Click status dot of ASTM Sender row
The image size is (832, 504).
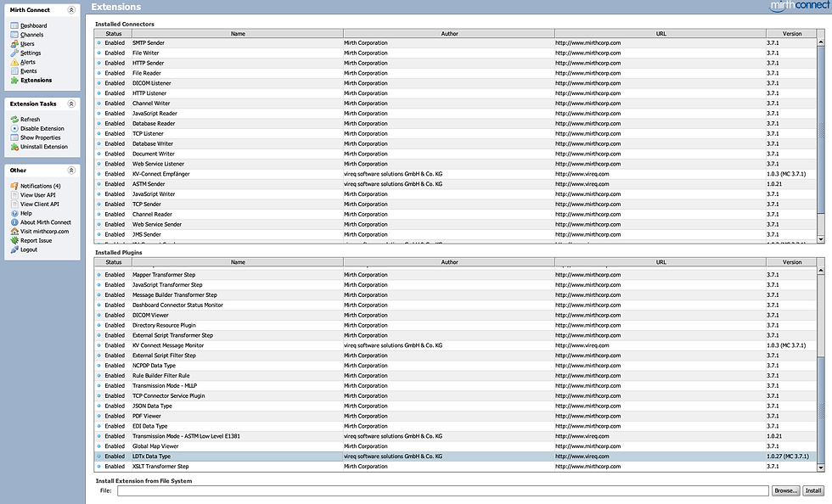[x=98, y=184]
